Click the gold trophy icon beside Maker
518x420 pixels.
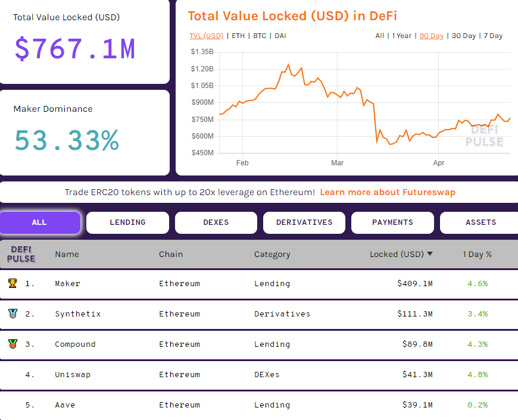(14, 283)
